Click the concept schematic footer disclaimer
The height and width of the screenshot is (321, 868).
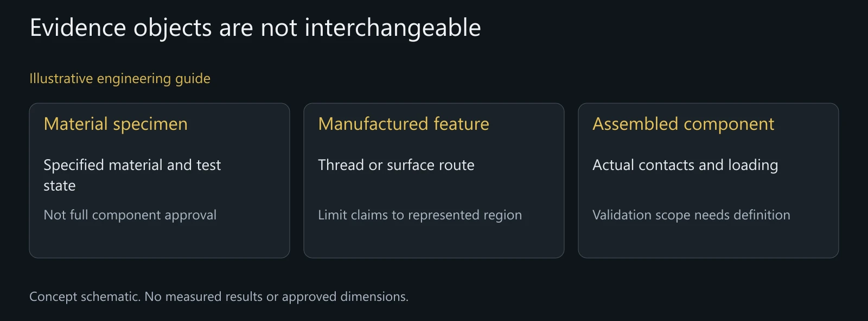coord(219,297)
